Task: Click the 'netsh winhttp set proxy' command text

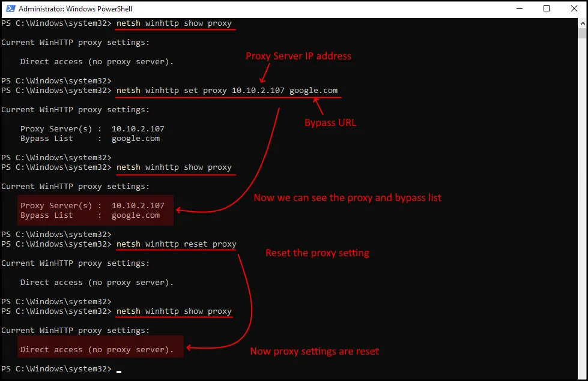Action: coord(171,91)
